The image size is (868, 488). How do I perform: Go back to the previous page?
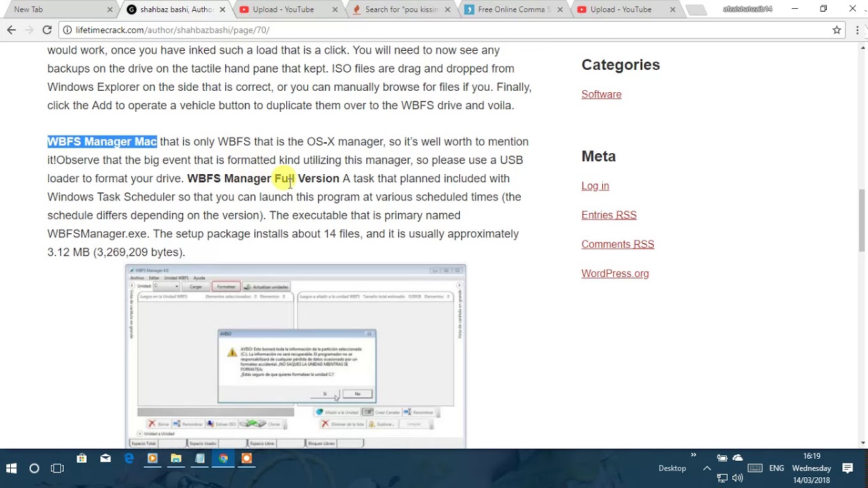point(12,30)
